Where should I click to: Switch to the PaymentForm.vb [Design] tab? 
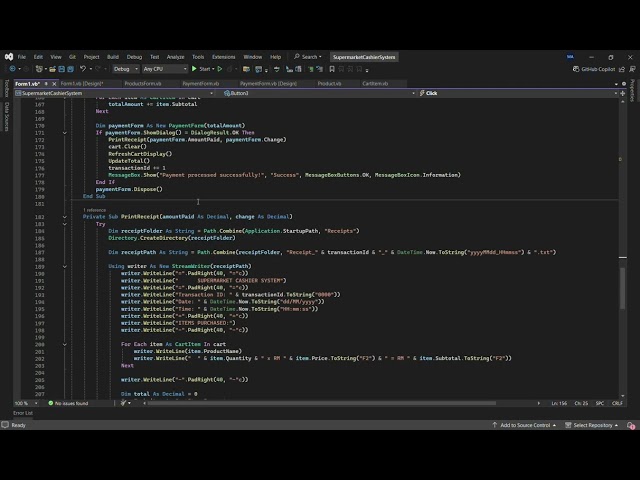coord(268,84)
